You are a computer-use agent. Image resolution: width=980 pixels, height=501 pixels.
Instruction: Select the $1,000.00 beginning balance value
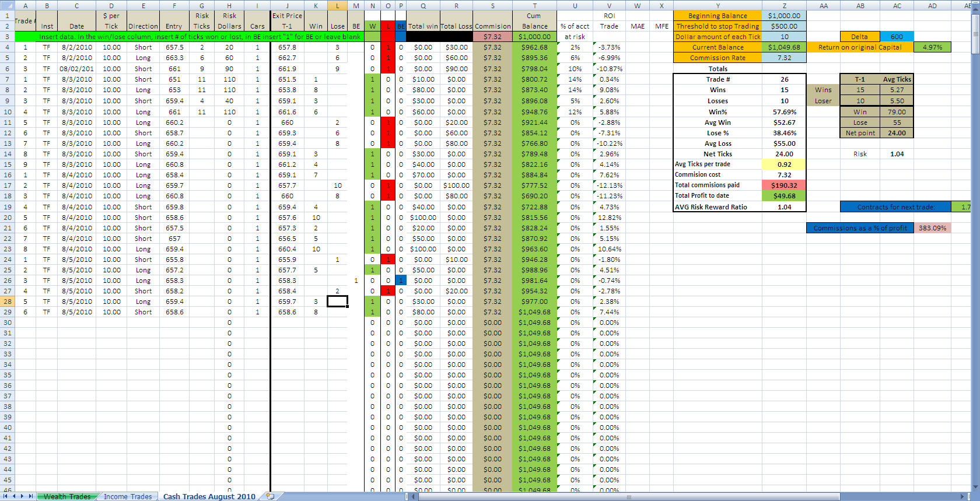[784, 16]
